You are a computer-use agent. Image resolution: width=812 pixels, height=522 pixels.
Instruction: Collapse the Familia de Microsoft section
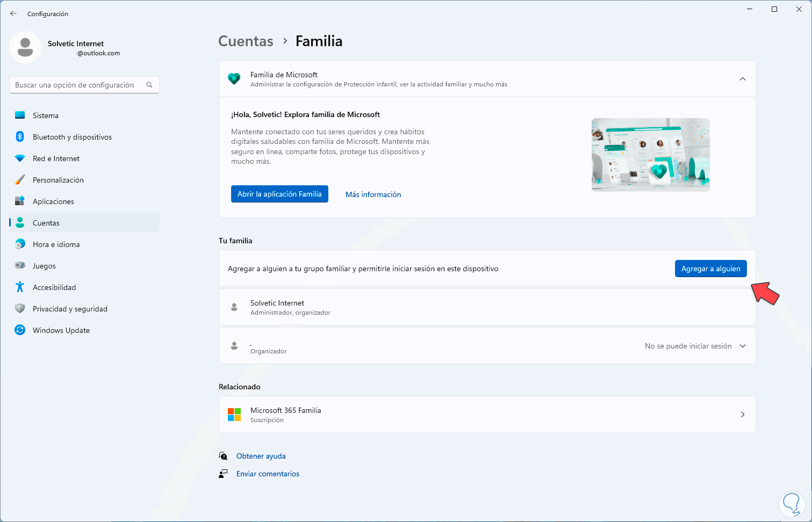(x=743, y=79)
